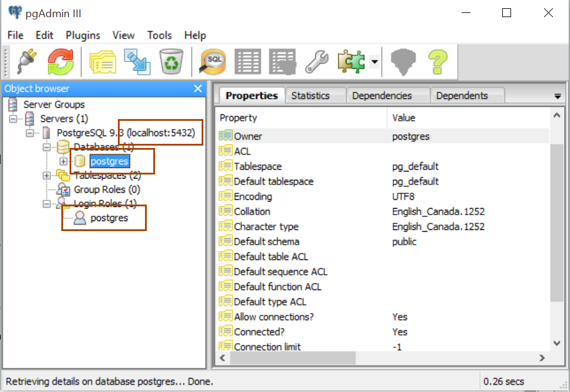The width and height of the screenshot is (570, 392).
Task: Open the File menu
Action: point(15,35)
